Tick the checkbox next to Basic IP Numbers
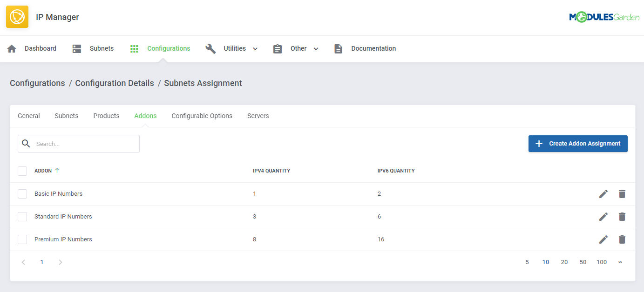 pyautogui.click(x=22, y=194)
